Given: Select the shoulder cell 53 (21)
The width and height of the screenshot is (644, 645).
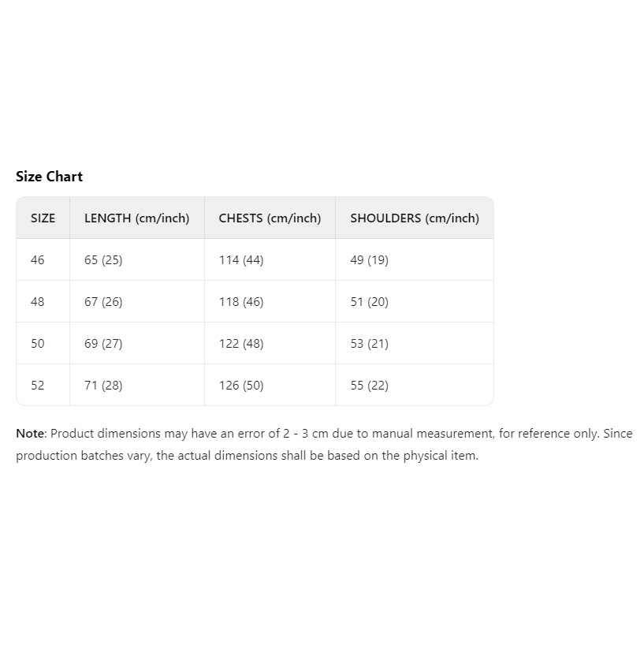Looking at the screenshot, I should coord(370,344).
